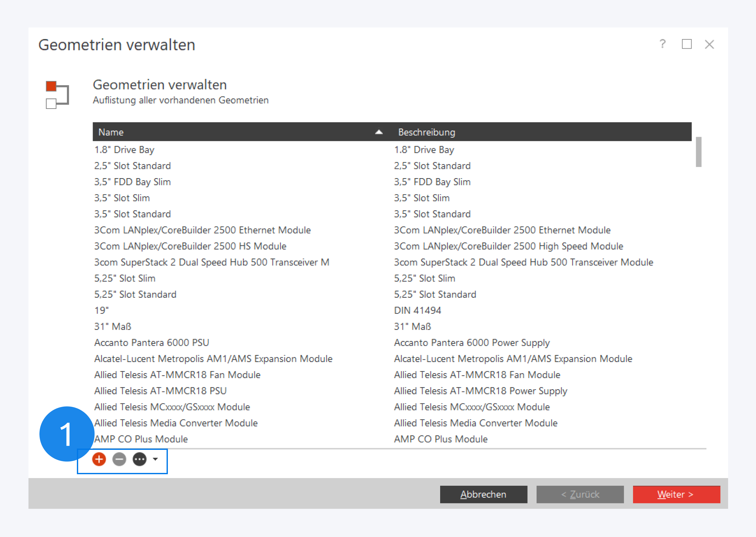Click the black more options ellipsis icon

139,459
